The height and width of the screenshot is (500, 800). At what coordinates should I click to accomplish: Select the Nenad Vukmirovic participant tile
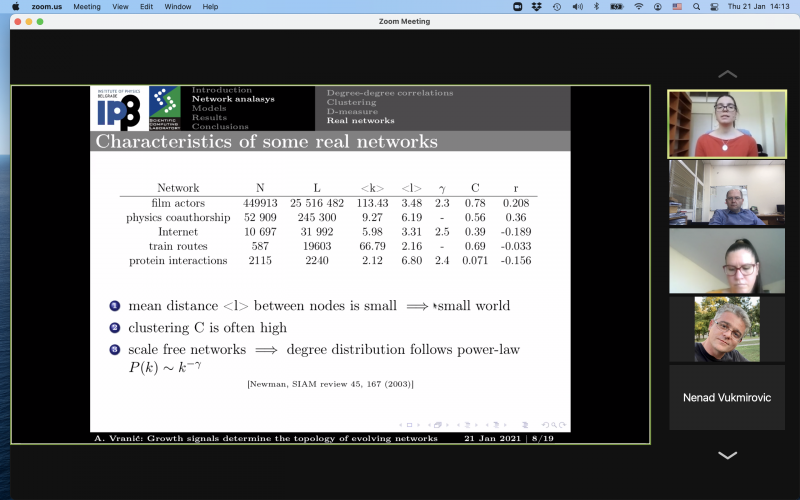(727, 397)
